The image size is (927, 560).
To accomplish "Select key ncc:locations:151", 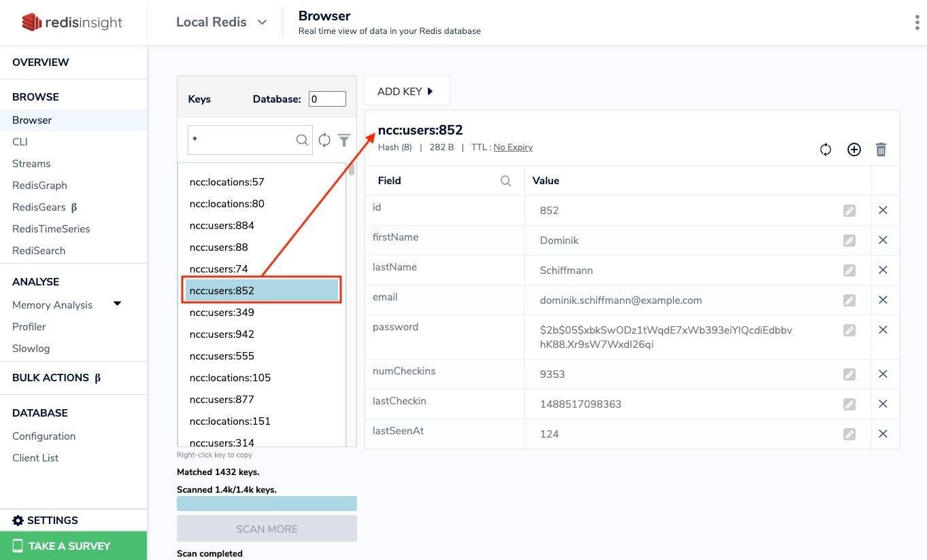I will pyautogui.click(x=230, y=421).
